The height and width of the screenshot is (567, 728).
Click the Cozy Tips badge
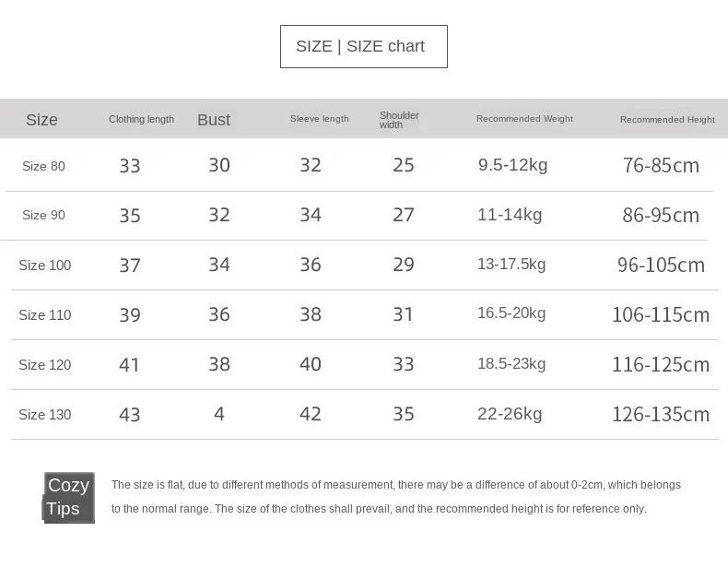[68, 497]
